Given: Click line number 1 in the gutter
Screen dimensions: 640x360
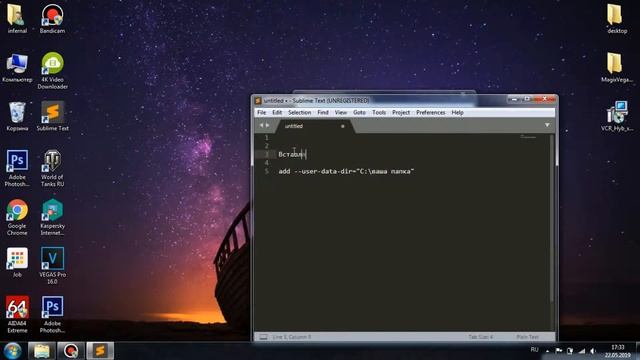Looking at the screenshot, I should coord(267,138).
